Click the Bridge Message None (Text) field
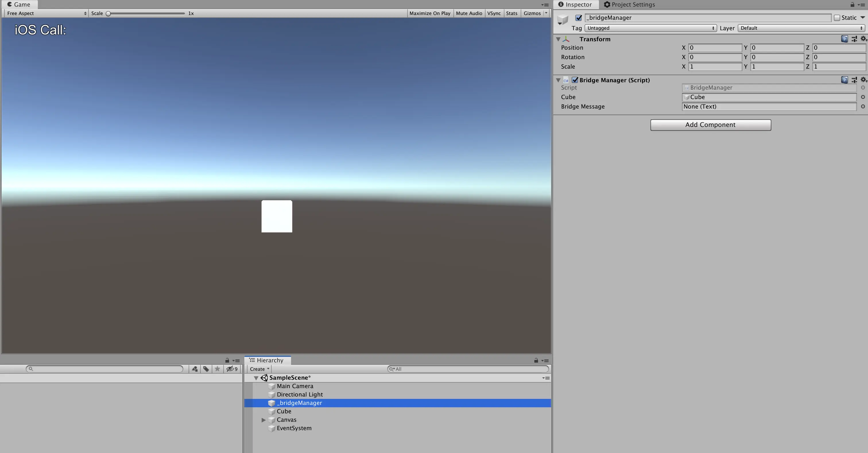868x453 pixels. (x=769, y=107)
